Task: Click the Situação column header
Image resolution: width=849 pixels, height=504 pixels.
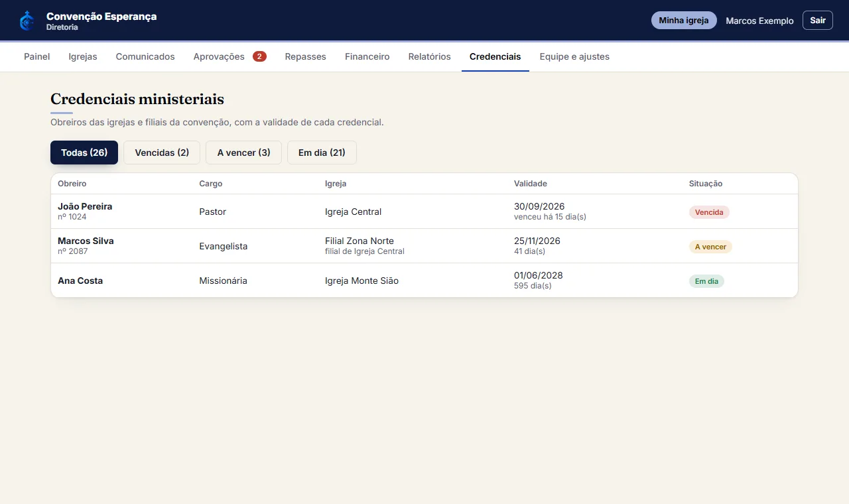Action: pyautogui.click(x=706, y=184)
